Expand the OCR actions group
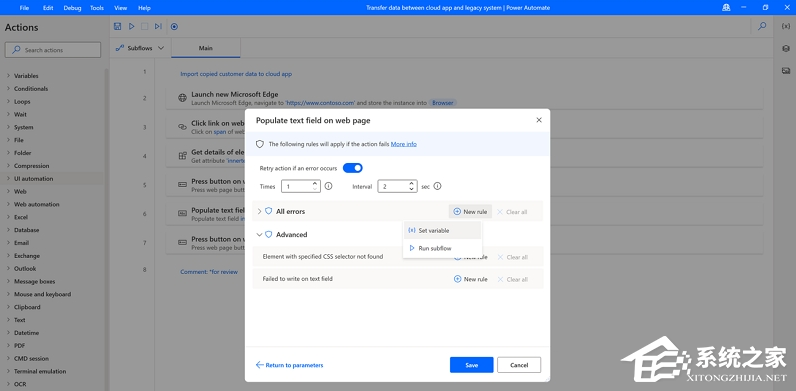Screen dimensions: 796x391 8,384
